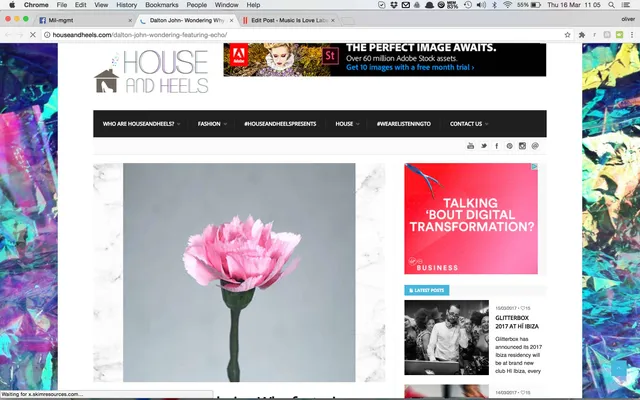The width and height of the screenshot is (640, 400).
Task: Expand the Fashion dropdown menu
Action: click(212, 124)
